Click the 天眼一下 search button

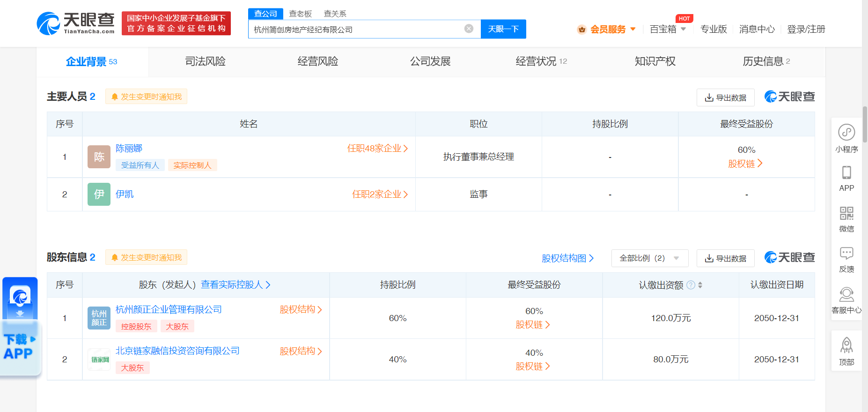point(503,29)
